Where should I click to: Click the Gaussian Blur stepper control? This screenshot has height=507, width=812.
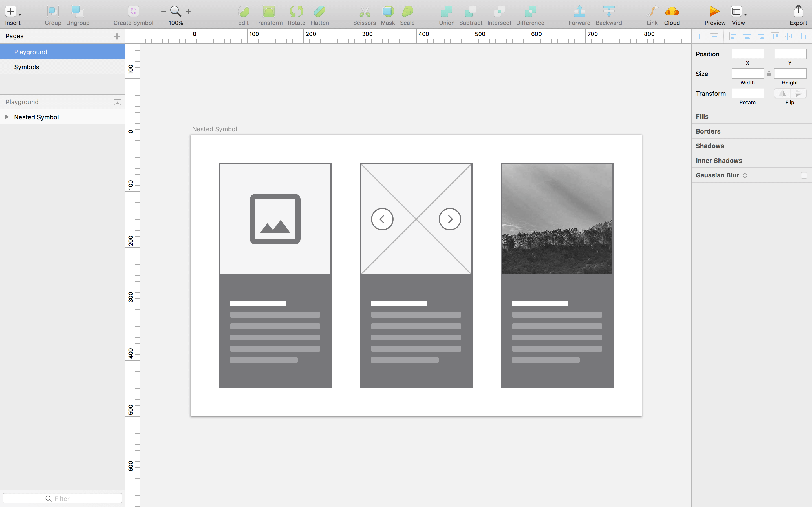(x=745, y=175)
